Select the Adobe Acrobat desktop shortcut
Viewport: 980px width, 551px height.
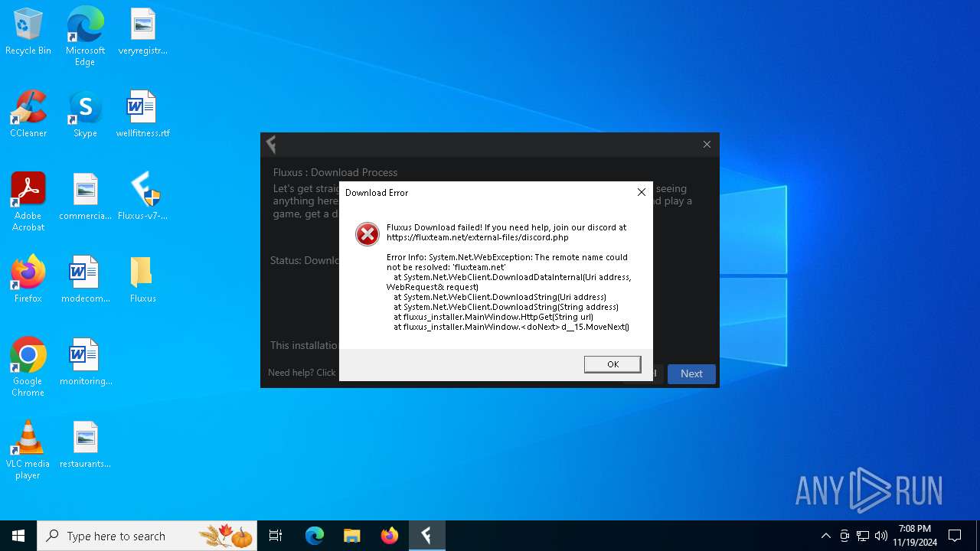click(x=28, y=202)
